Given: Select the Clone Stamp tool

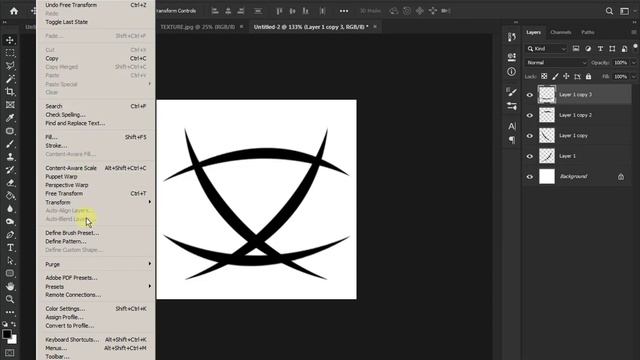Looking at the screenshot, I should click(10, 157).
